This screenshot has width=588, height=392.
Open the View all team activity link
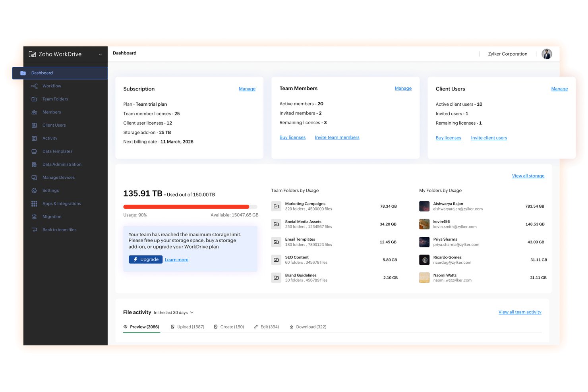point(520,312)
